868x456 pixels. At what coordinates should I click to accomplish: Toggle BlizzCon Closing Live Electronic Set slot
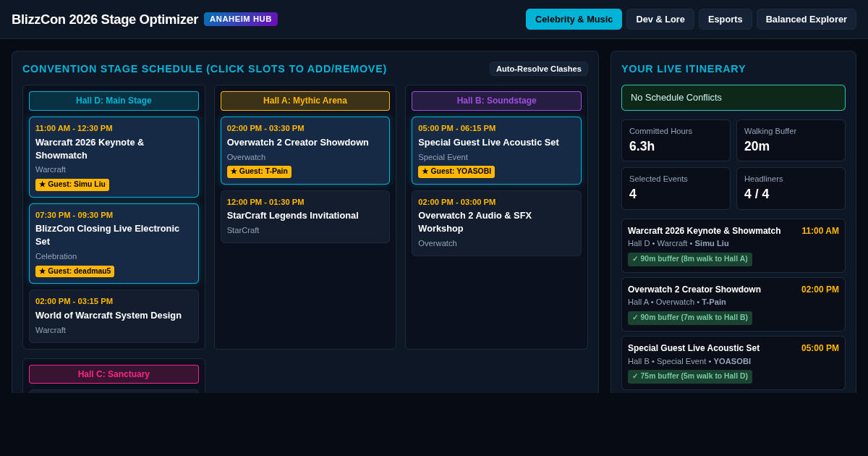click(114, 243)
